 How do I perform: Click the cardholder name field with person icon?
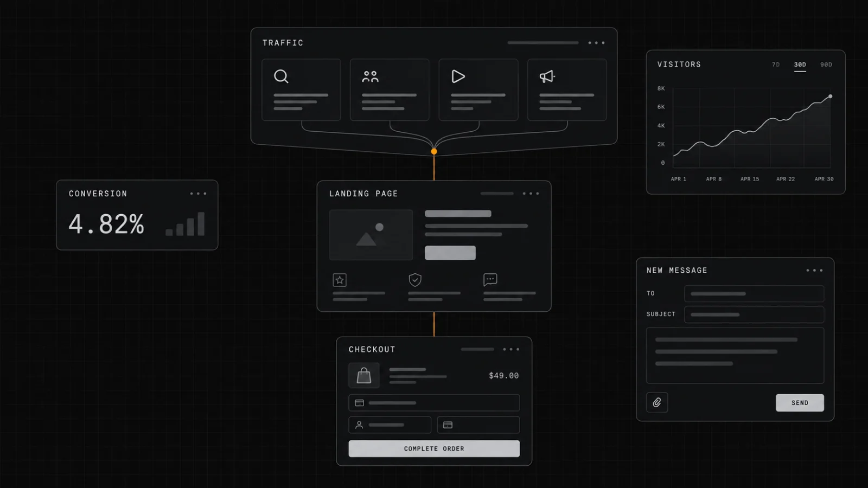pos(390,425)
